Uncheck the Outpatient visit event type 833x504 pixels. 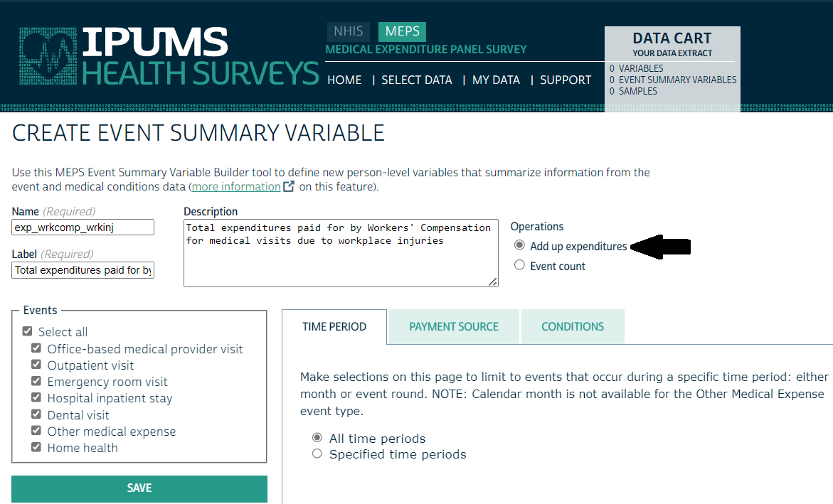[x=38, y=365]
